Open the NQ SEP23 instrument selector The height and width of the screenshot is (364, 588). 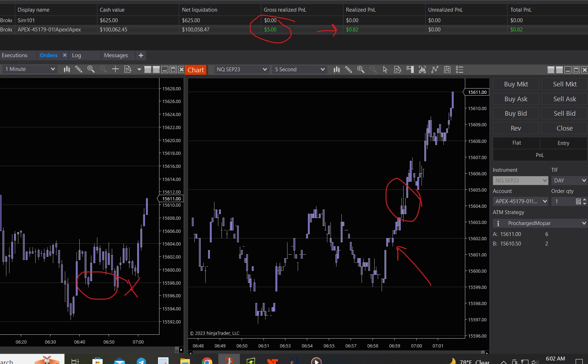pos(242,69)
